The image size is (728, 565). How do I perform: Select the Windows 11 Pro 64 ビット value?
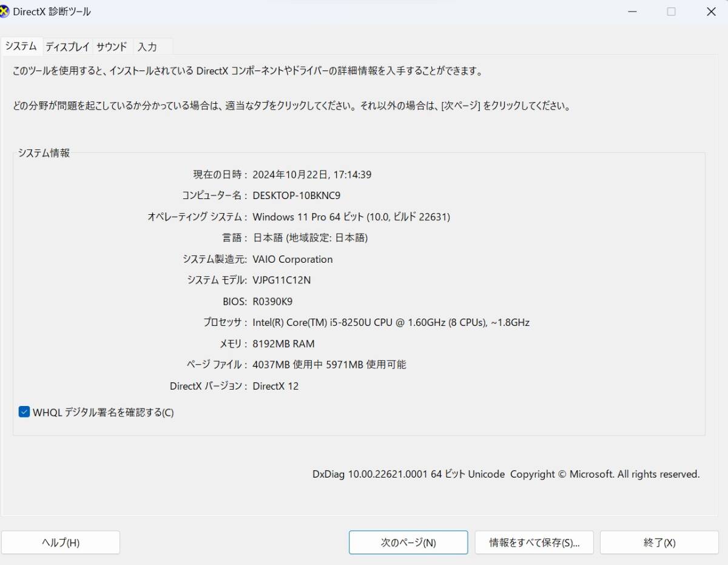tap(351, 217)
